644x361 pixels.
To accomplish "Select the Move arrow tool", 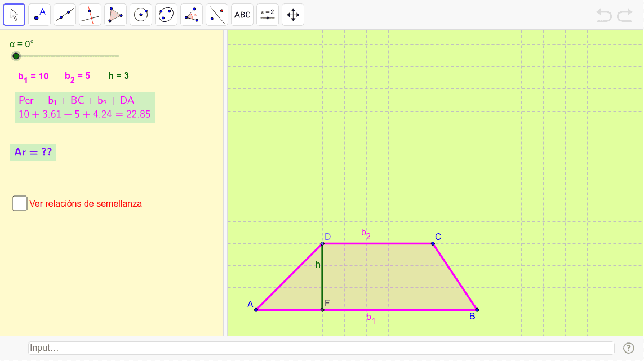I will [15, 15].
